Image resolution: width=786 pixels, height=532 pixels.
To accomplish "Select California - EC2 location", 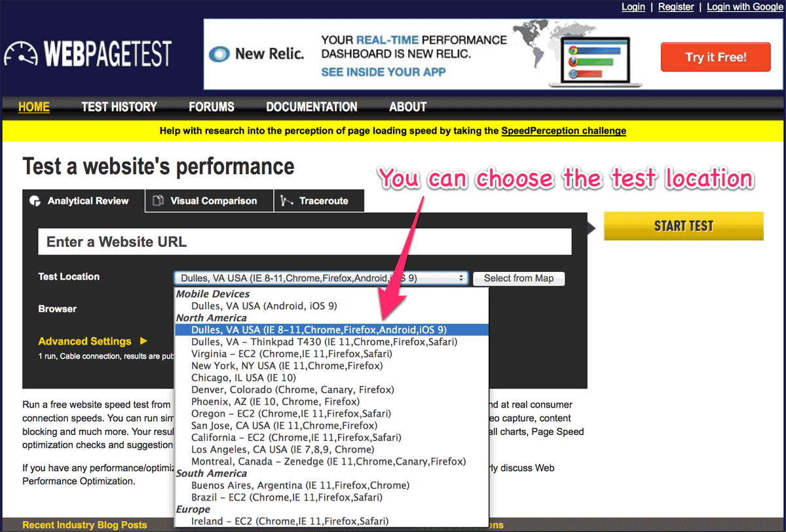I will click(x=331, y=438).
